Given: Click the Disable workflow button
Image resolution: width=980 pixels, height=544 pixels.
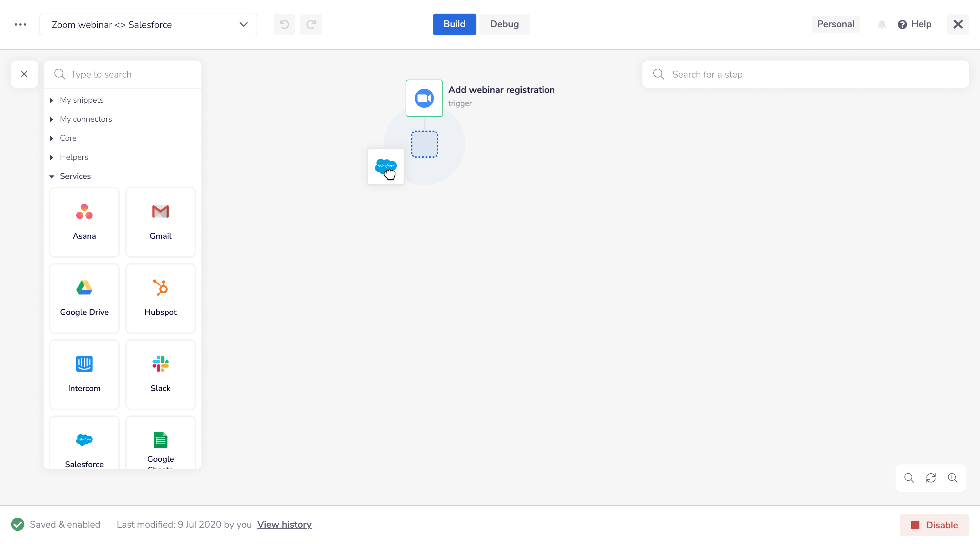Looking at the screenshot, I should pyautogui.click(x=934, y=525).
